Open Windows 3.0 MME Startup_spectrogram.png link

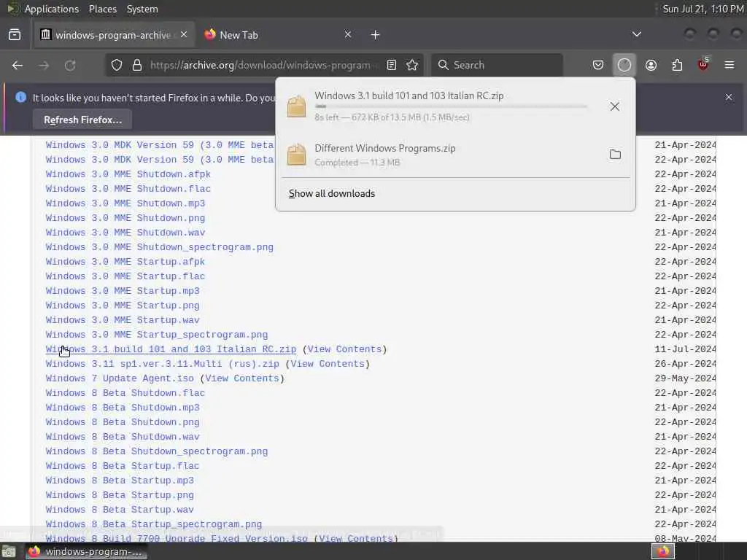coord(157,335)
